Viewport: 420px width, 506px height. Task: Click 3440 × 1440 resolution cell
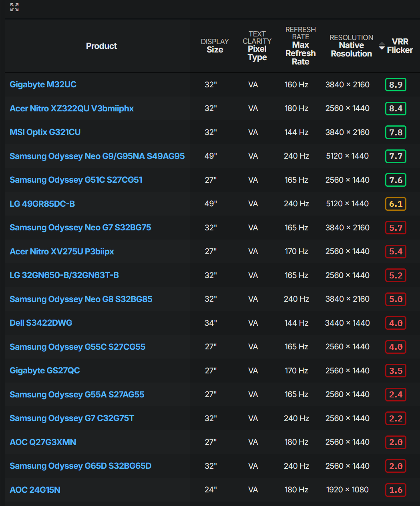(347, 323)
